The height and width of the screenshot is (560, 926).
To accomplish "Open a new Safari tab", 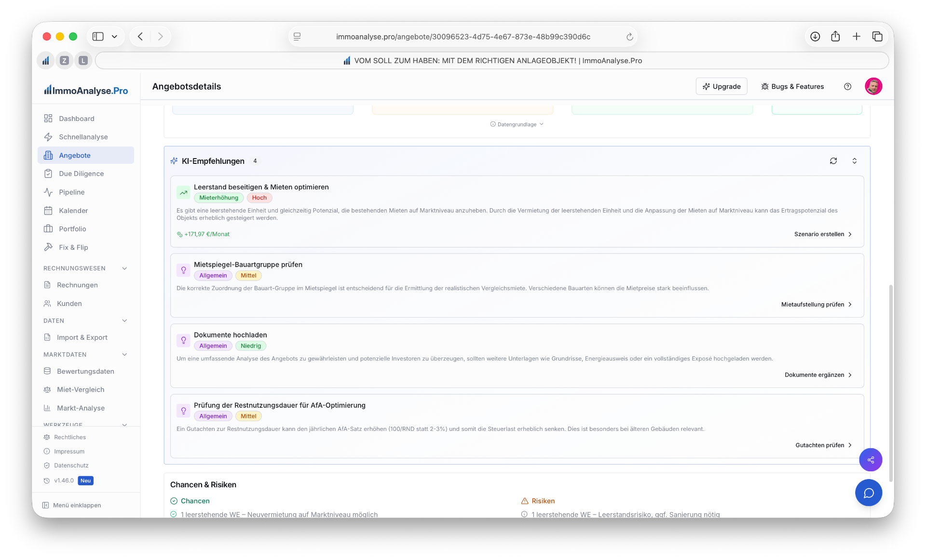I will pos(857,37).
